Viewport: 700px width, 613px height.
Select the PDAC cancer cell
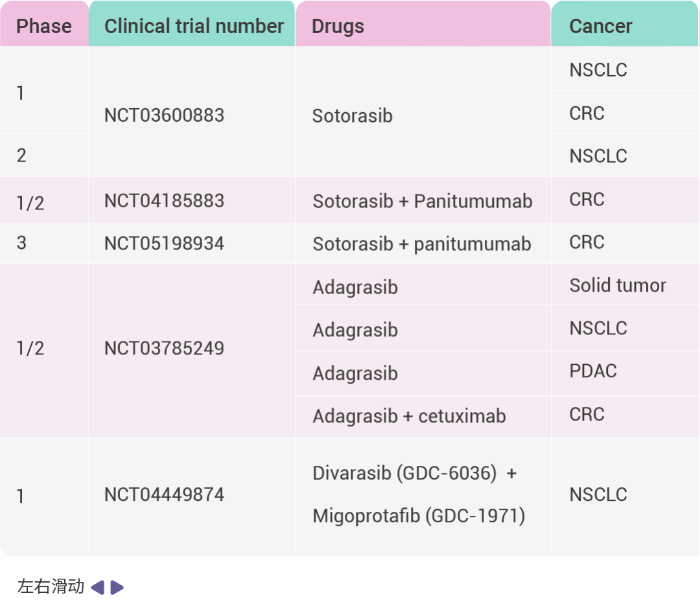pos(592,371)
